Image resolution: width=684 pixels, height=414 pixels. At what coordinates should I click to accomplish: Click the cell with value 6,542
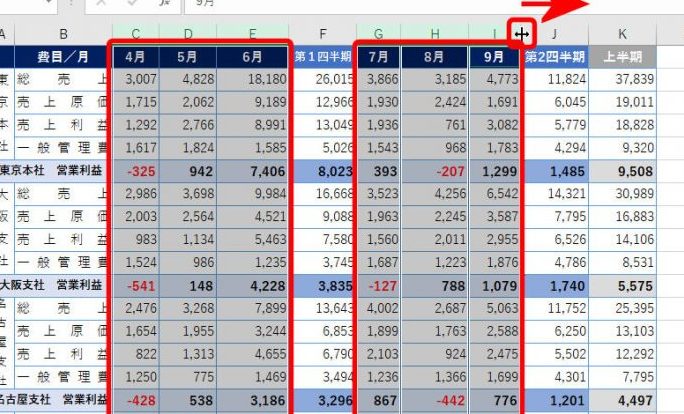495,194
